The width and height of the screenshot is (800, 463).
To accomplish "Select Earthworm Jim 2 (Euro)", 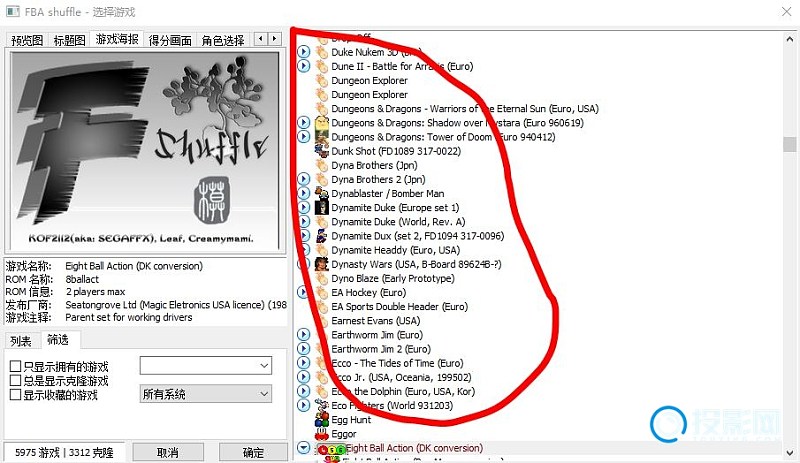I will point(381,349).
